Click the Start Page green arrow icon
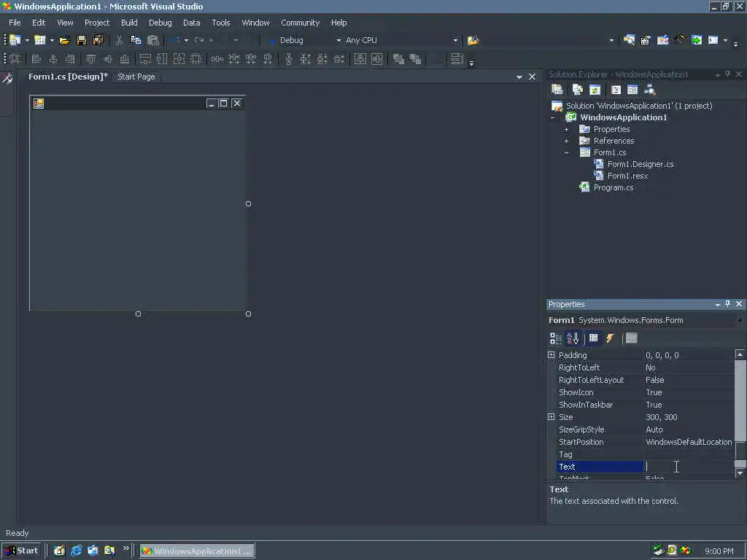747x560 pixels. coord(697,41)
